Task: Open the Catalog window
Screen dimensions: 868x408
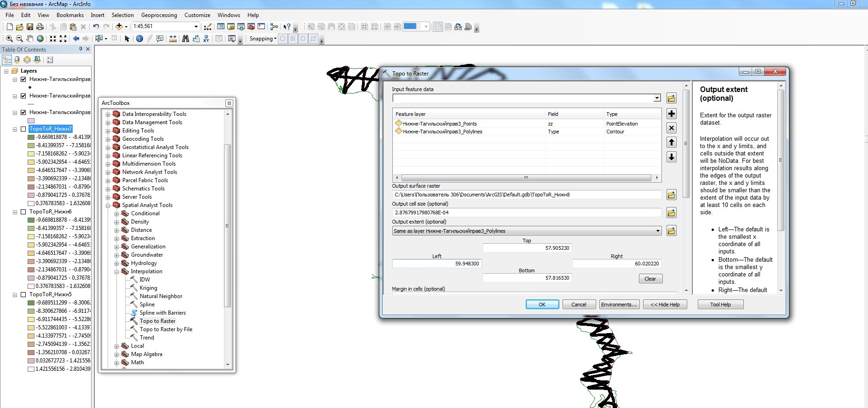Action: click(x=231, y=27)
